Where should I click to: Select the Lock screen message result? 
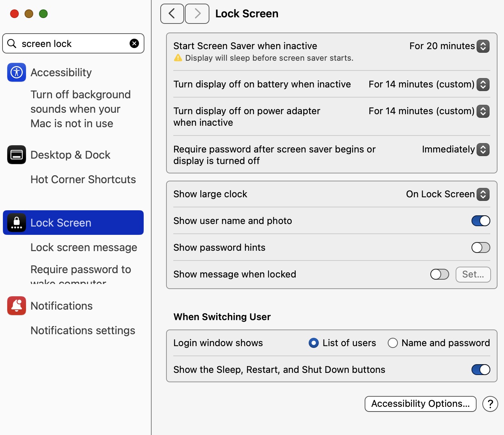pos(84,247)
